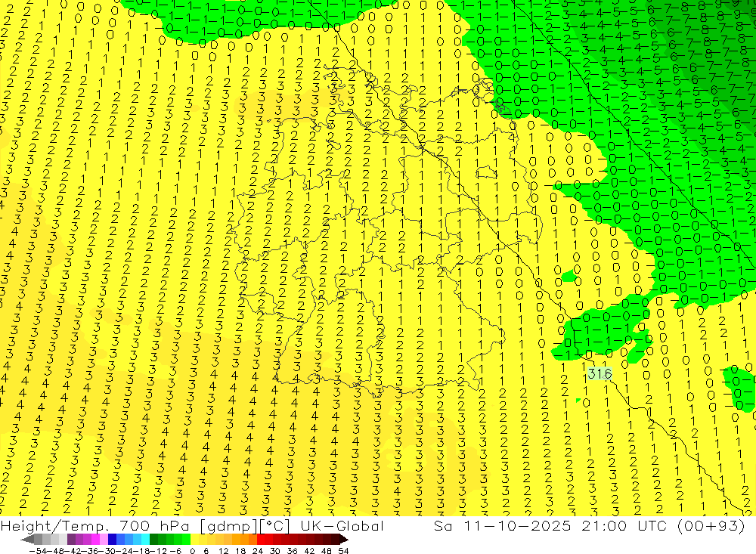
Task: Click the "48" legend value right of 42
Action: pyautogui.click(x=327, y=551)
